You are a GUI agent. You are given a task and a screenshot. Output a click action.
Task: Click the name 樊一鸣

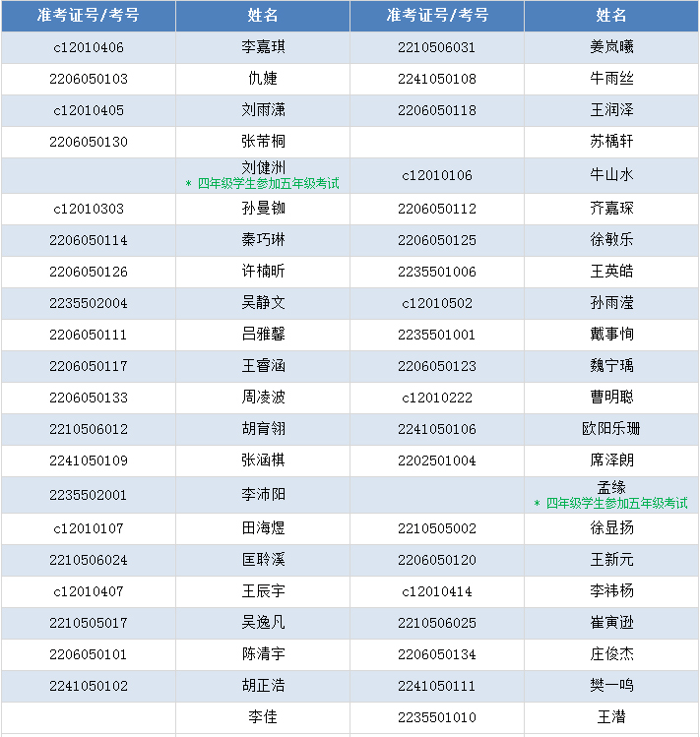tap(611, 686)
